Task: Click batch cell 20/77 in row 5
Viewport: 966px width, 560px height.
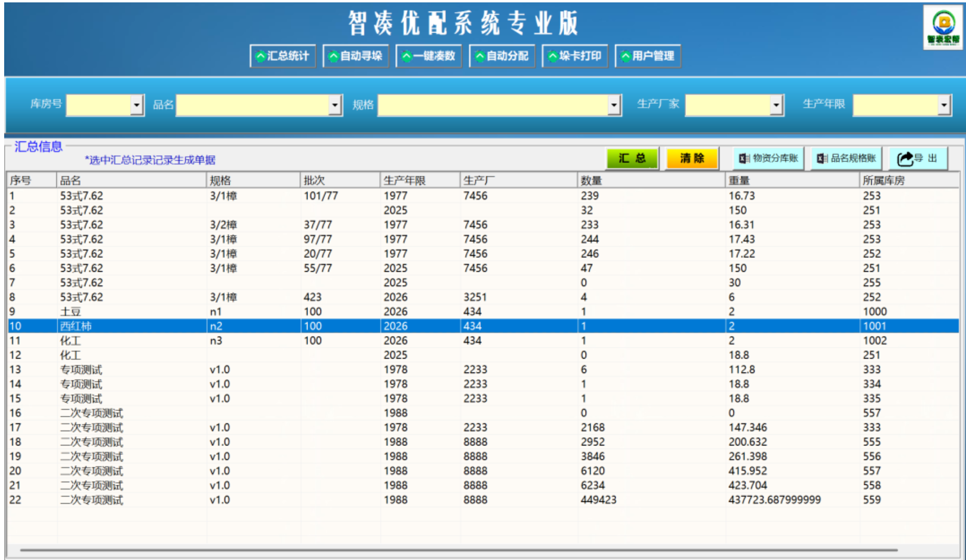Action: [x=318, y=254]
